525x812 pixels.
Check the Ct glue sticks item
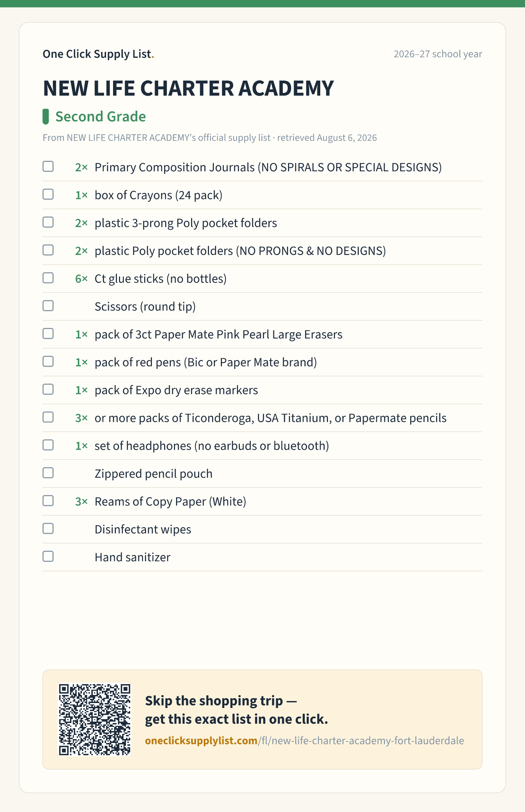point(48,278)
